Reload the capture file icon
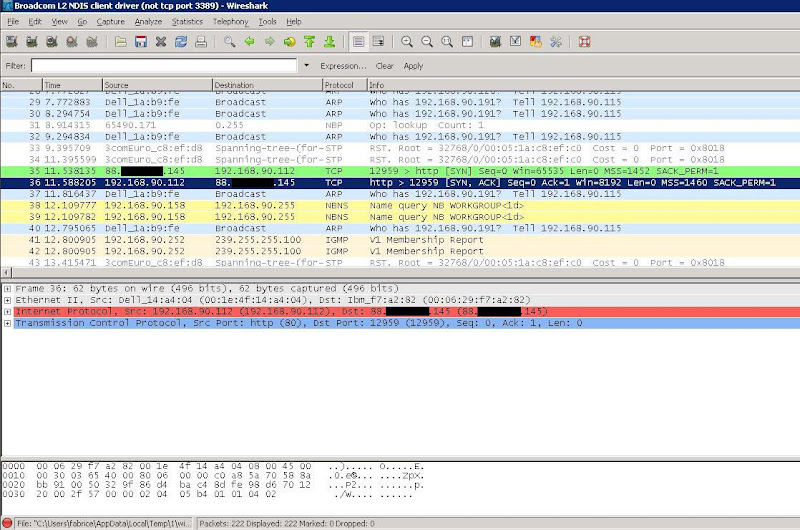 [181, 42]
